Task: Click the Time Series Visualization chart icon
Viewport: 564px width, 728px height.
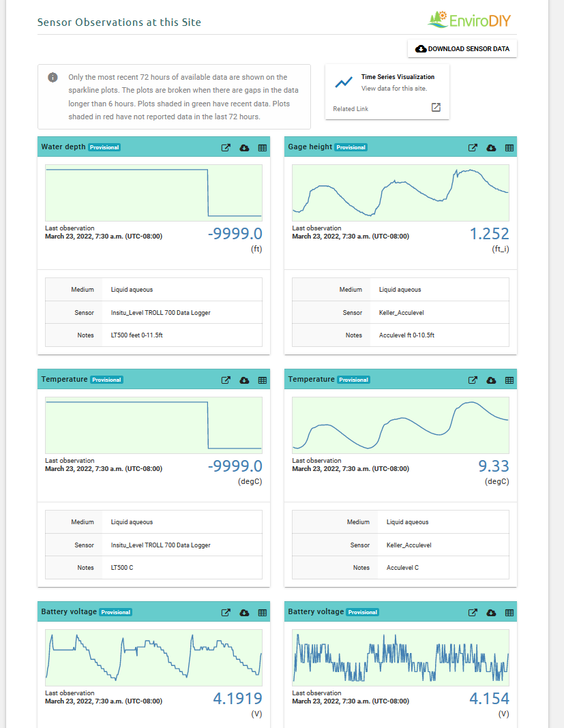Action: (343, 82)
